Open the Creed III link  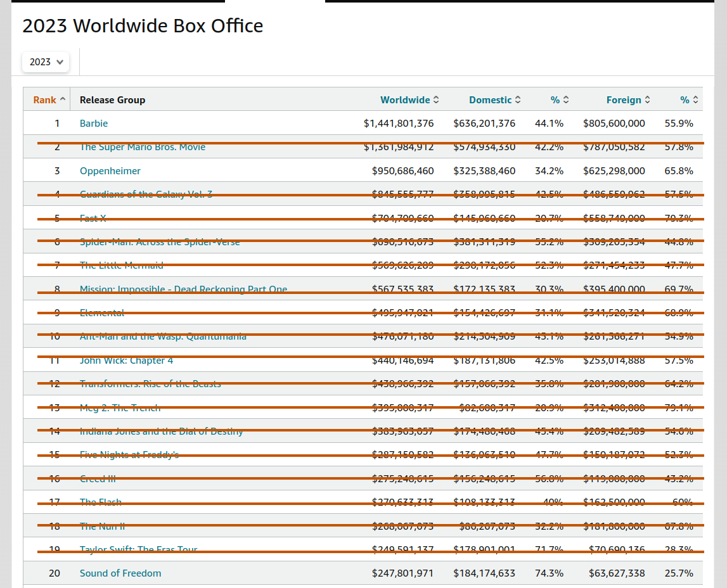tap(98, 478)
